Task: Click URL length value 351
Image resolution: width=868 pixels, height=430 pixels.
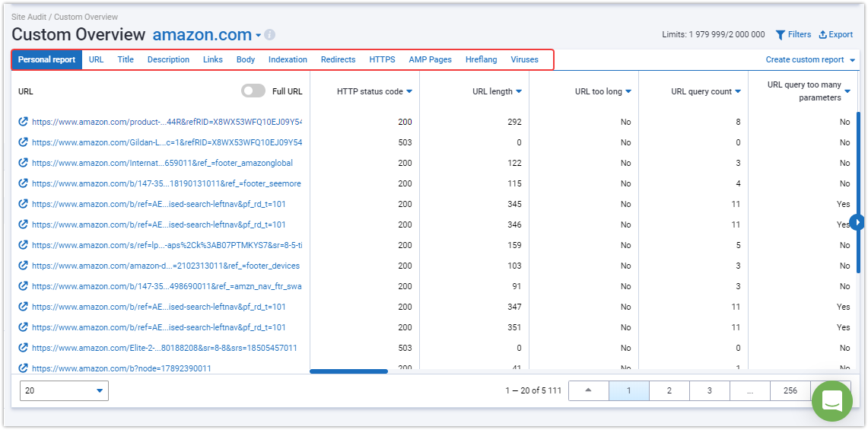Action: point(515,327)
